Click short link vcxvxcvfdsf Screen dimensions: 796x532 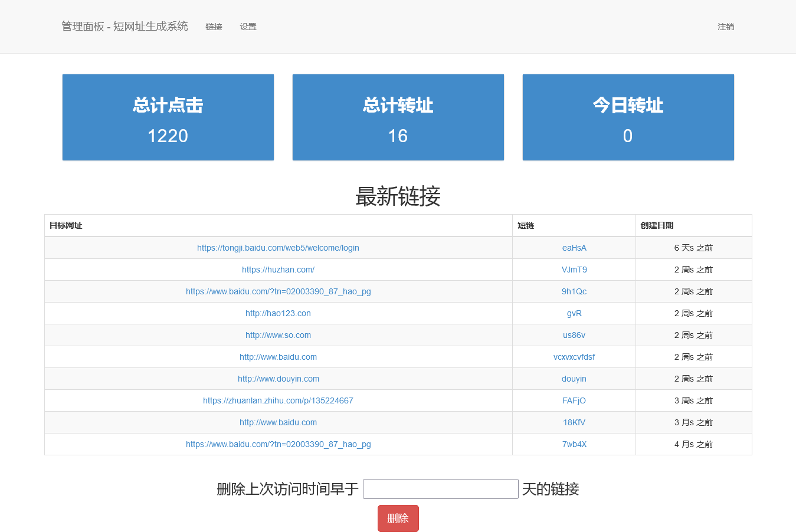click(x=574, y=357)
